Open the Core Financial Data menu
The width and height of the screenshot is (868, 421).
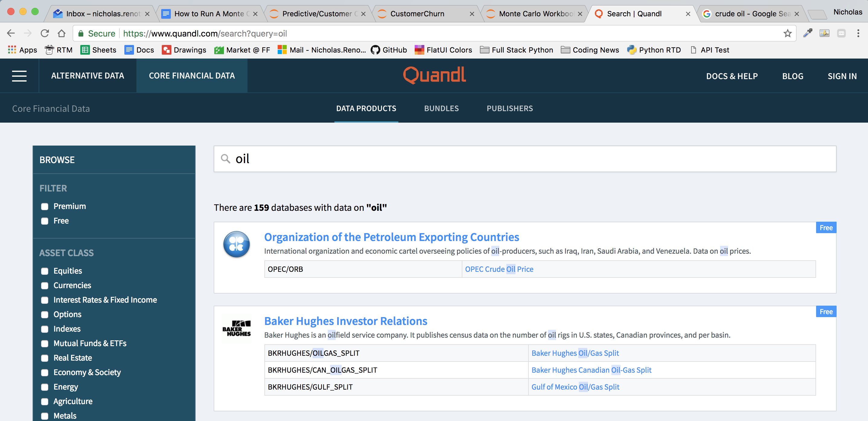pos(192,76)
